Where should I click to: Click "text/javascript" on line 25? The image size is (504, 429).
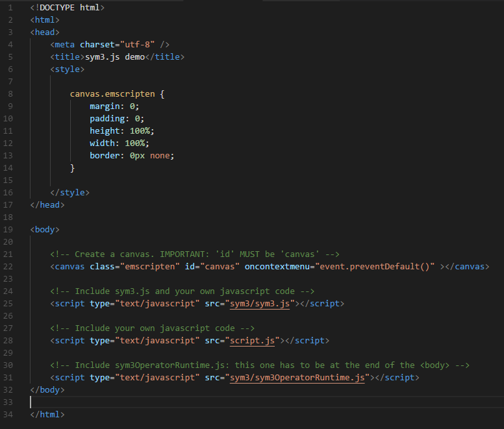pos(157,304)
